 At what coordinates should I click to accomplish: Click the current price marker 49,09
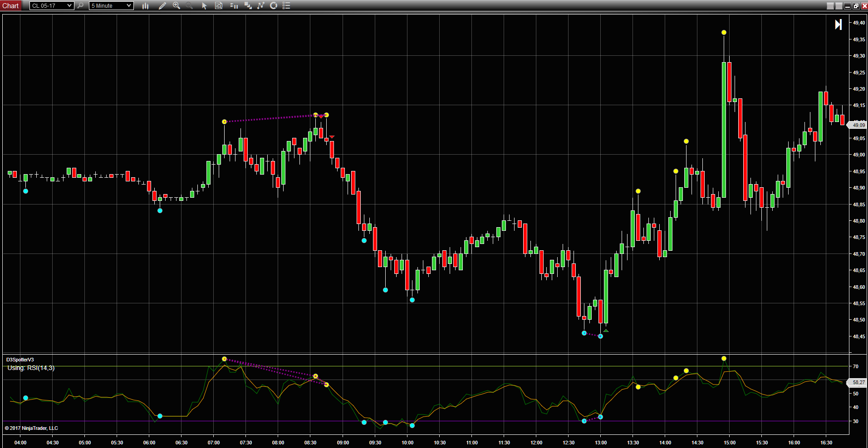tap(858, 125)
